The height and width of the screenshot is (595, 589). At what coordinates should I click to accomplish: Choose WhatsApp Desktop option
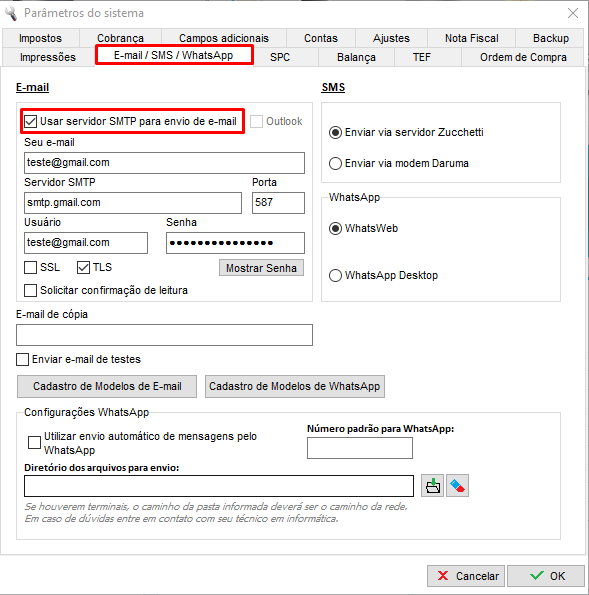click(335, 275)
